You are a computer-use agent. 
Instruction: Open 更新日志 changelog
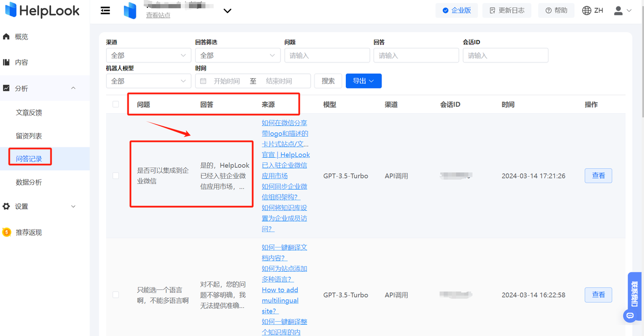point(507,10)
